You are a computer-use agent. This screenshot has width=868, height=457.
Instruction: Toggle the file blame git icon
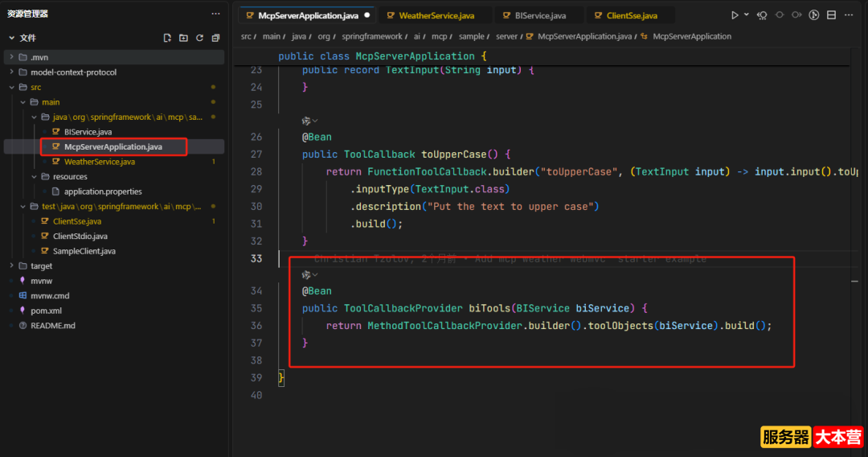[813, 15]
